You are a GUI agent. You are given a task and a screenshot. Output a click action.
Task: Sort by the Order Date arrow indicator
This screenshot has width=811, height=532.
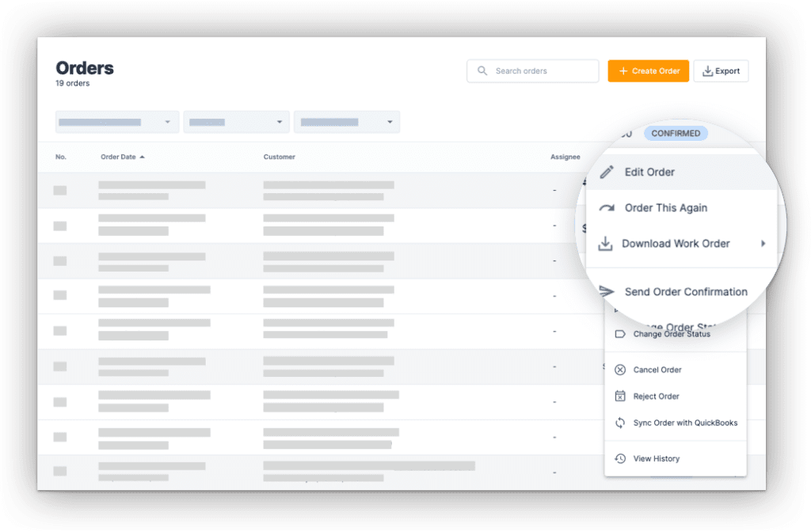tap(143, 157)
